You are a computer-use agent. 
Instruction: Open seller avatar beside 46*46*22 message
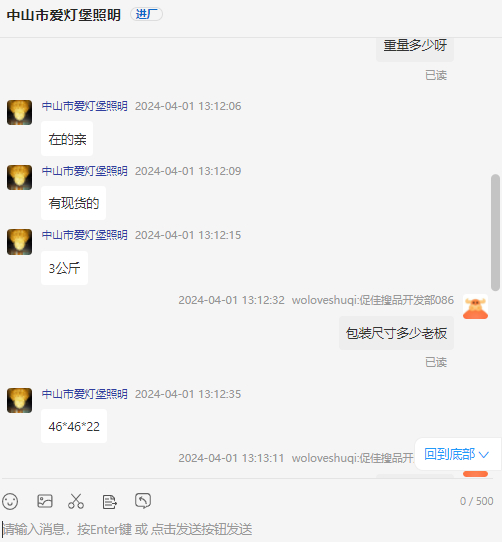point(19,400)
